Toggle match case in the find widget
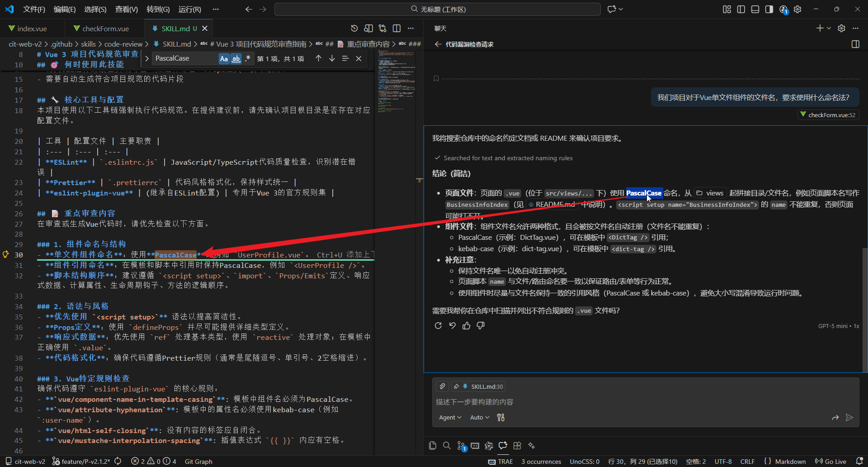 click(224, 58)
